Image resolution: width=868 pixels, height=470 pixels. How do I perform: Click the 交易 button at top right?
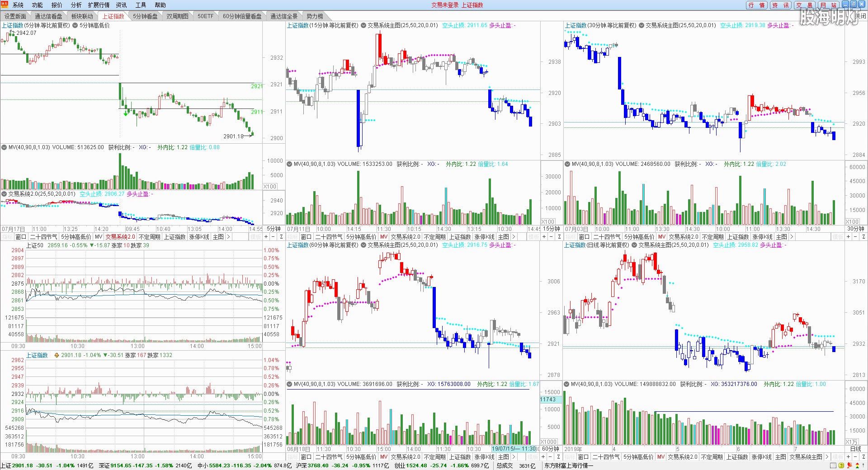pos(805,5)
